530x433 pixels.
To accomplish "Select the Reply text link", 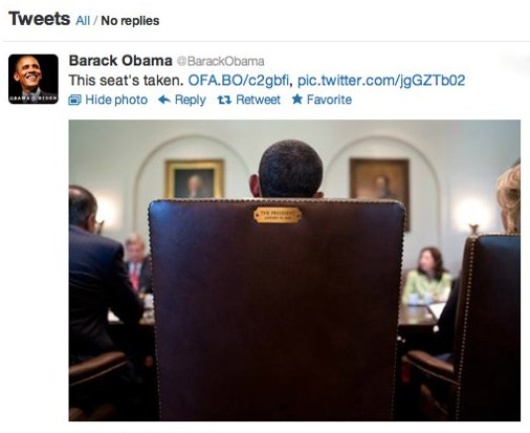I will 190,100.
